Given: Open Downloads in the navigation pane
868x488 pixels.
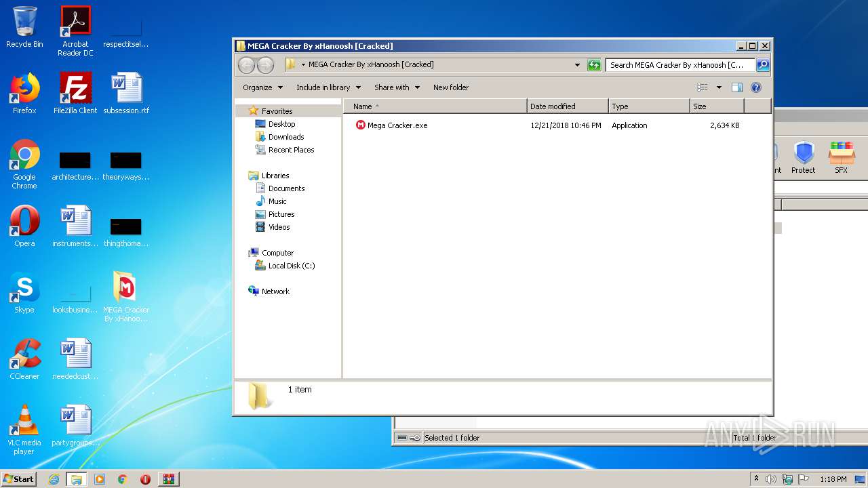Looking at the screenshot, I should 286,137.
